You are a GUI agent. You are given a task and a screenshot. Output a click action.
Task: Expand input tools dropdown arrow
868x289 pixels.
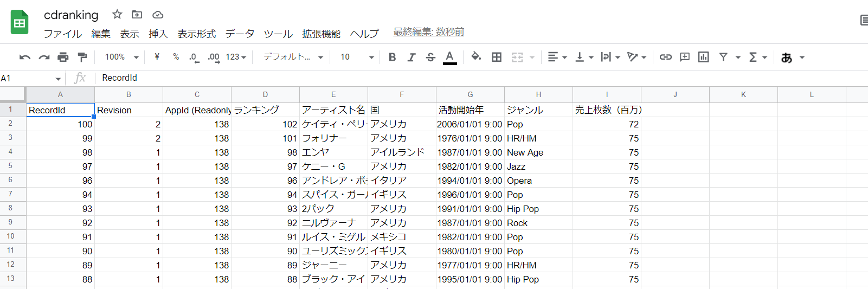tap(802, 57)
